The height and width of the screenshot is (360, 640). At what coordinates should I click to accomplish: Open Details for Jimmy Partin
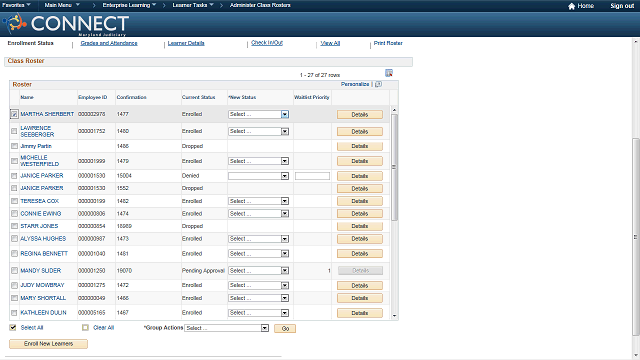[x=360, y=146]
